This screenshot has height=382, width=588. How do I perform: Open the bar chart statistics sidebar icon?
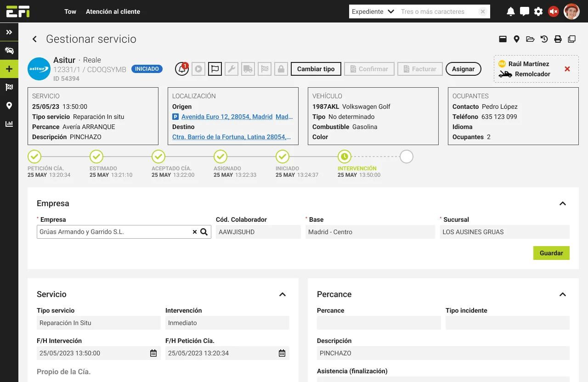click(x=9, y=124)
